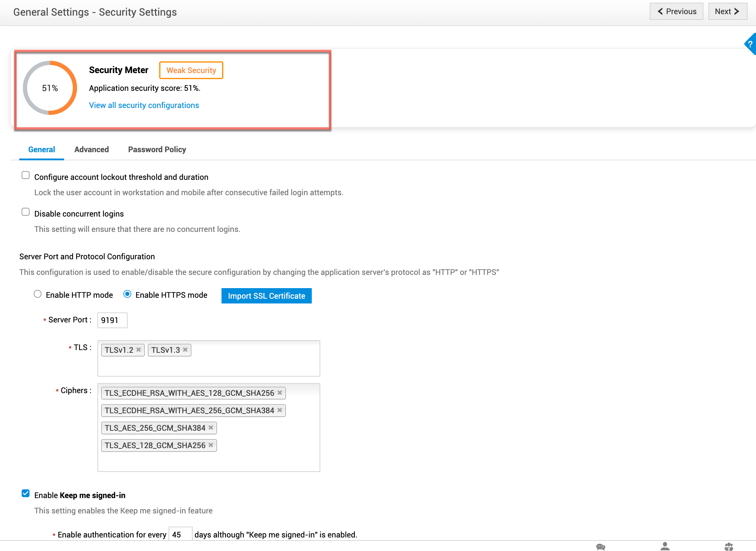This screenshot has width=756, height=551.
Task: Switch to the Advanced tab
Action: pyautogui.click(x=91, y=149)
